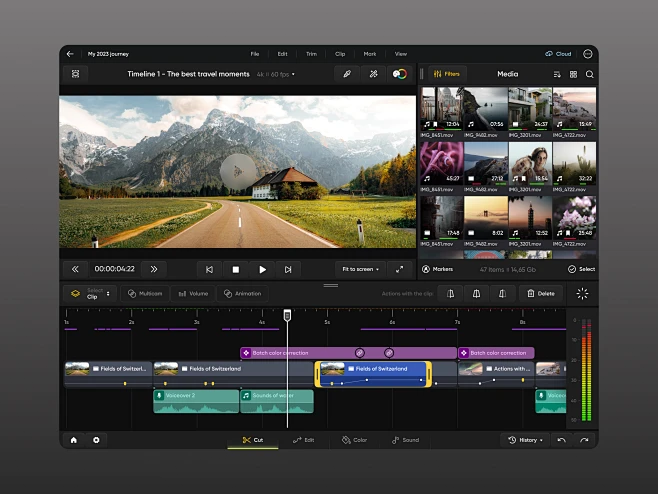This screenshot has width=658, height=494.
Task: Expand the History dropdown
Action: [x=526, y=440]
